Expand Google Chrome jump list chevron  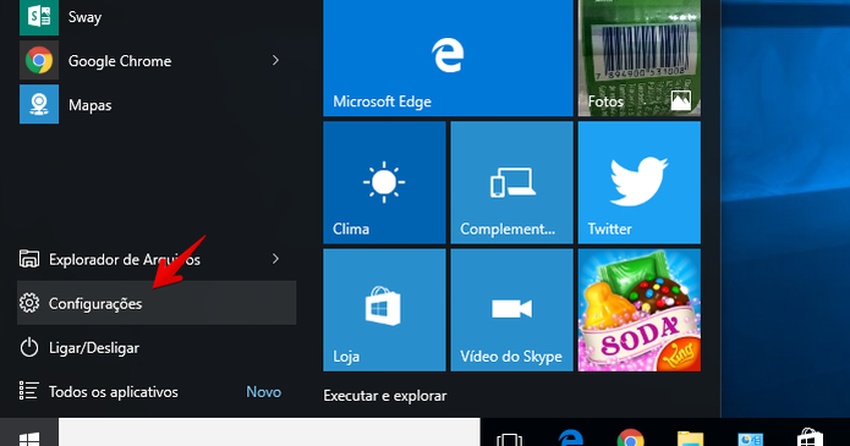click(275, 60)
